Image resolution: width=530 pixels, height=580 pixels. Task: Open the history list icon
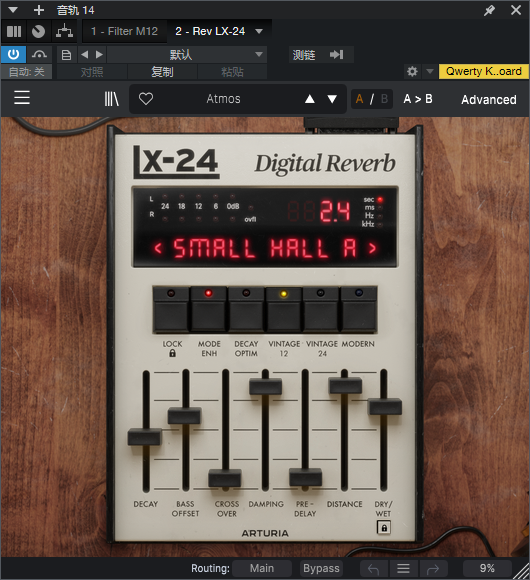[x=403, y=569]
